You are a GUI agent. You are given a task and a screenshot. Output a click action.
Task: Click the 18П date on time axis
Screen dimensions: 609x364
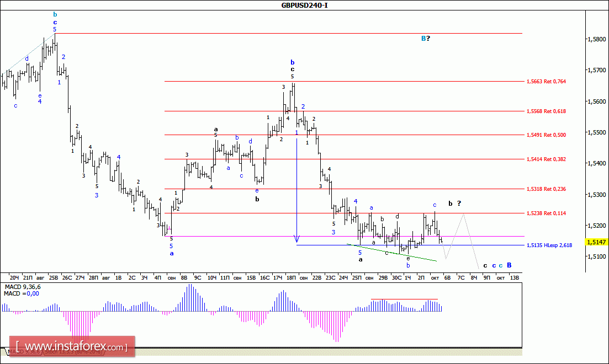(x=291, y=277)
